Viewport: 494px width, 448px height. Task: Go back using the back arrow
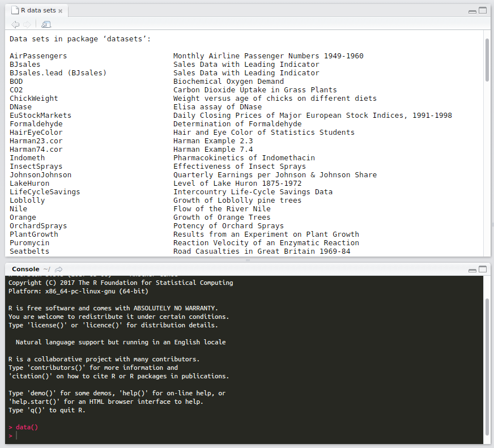(x=15, y=24)
